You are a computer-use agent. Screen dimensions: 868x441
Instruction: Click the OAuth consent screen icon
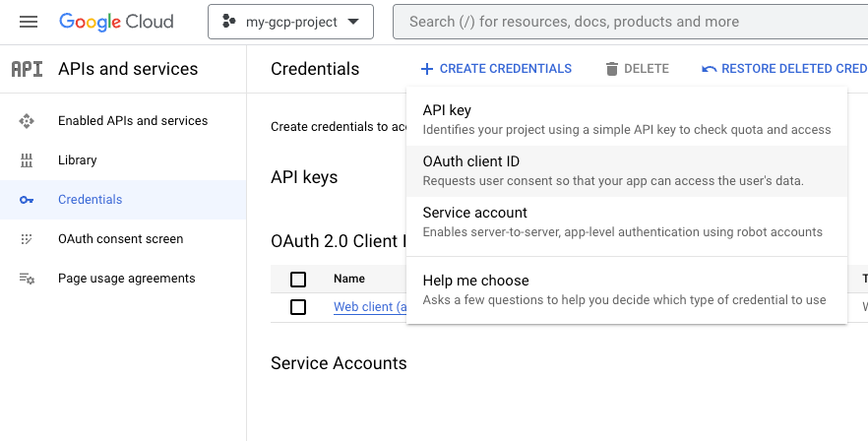pos(27,239)
